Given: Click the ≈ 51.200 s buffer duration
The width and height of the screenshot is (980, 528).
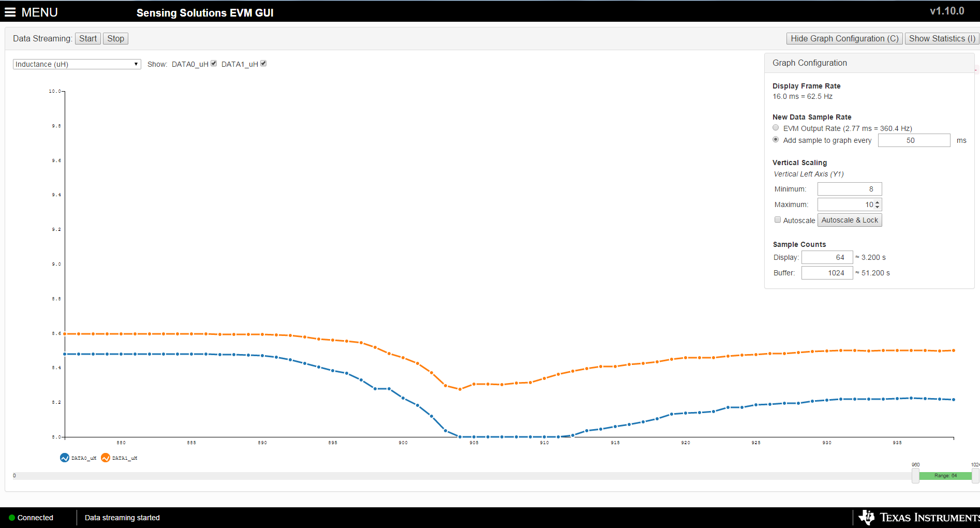Looking at the screenshot, I should click(x=872, y=273).
